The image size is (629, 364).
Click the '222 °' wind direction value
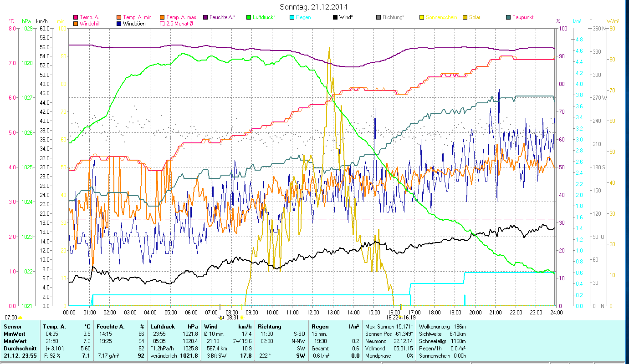coord(265,356)
